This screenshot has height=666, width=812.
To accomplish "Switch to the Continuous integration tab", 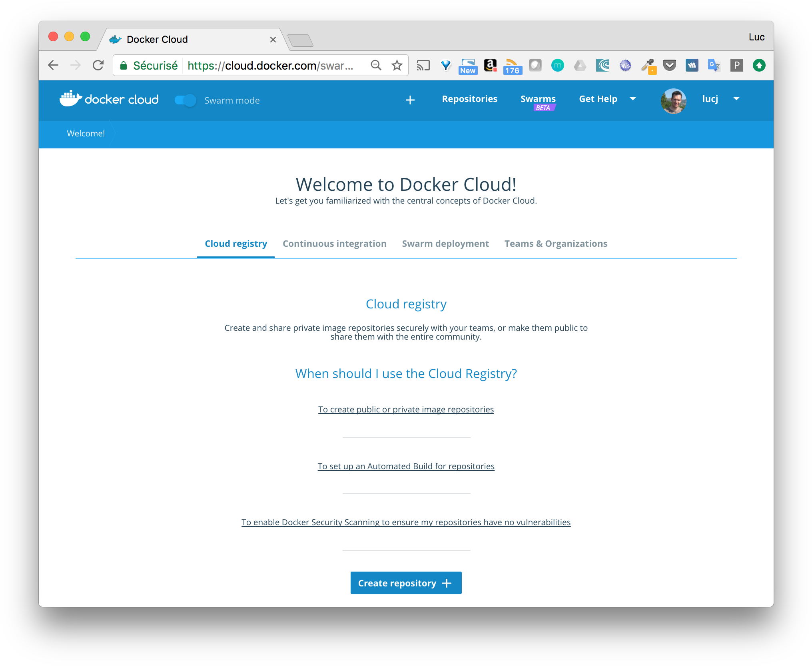I will (x=335, y=244).
